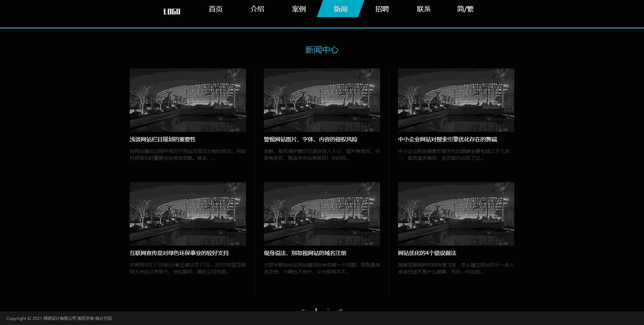Switch to the 案例 section

click(x=299, y=9)
